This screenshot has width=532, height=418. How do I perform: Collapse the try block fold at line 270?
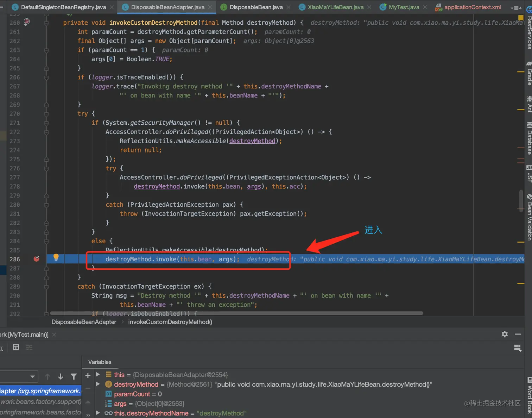point(46,114)
